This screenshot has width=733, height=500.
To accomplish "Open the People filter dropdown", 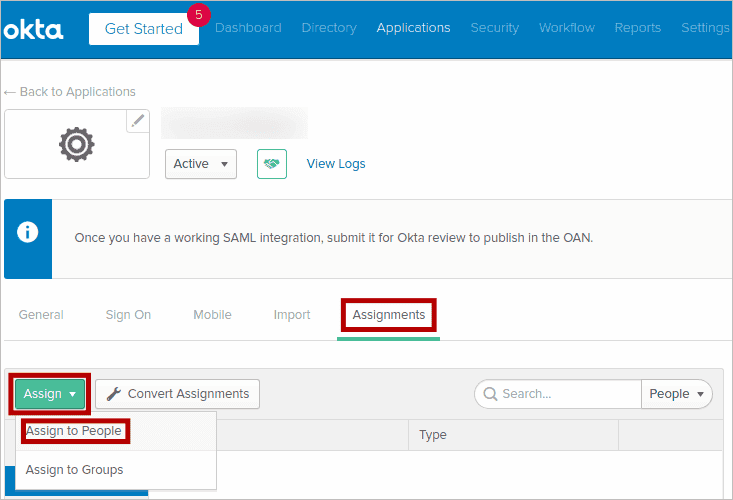I will (x=676, y=394).
